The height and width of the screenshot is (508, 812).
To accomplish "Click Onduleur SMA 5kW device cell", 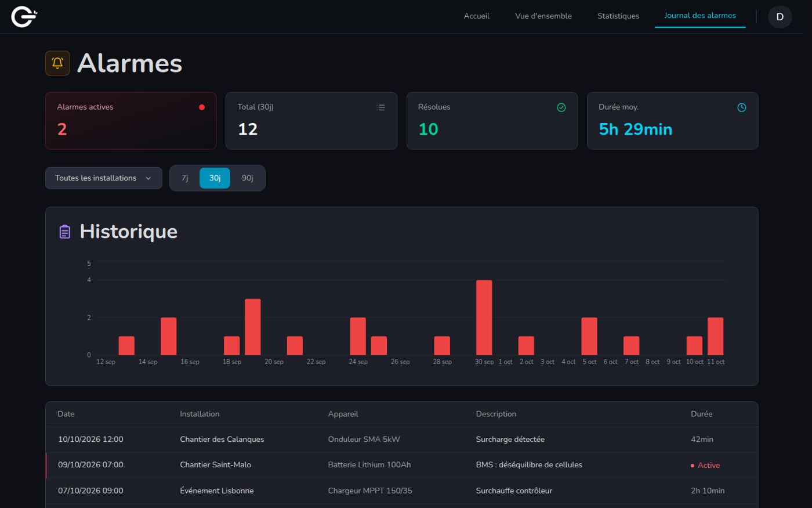I will pos(364,439).
